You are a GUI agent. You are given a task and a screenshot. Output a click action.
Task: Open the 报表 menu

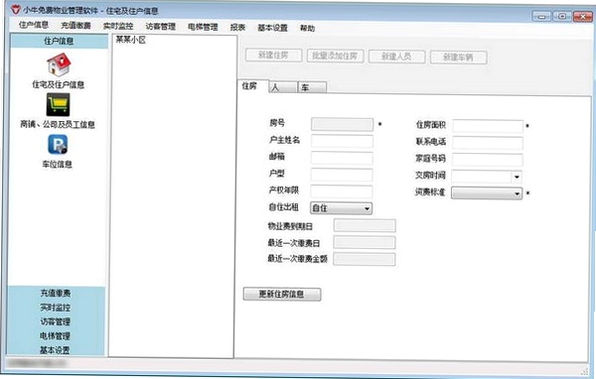tap(238, 27)
